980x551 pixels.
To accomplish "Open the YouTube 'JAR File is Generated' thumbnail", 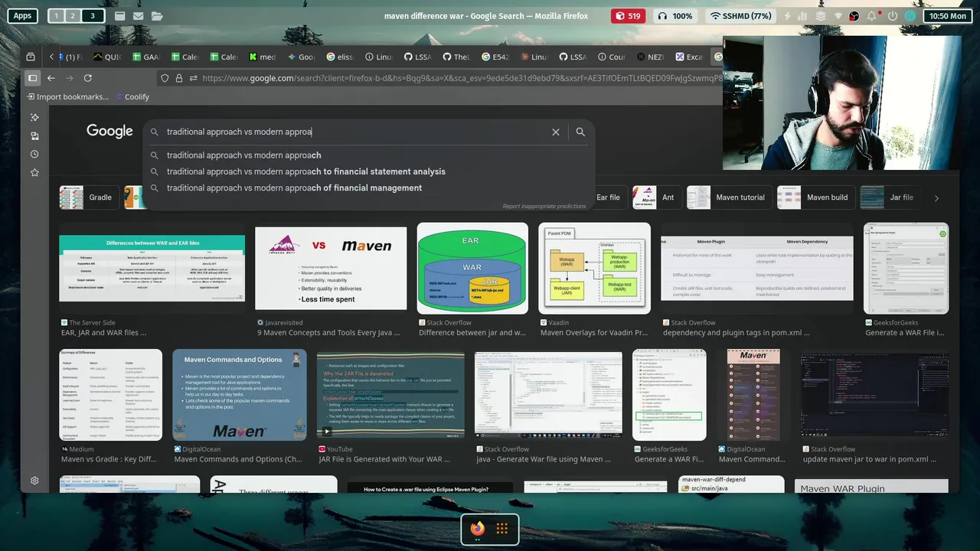I will click(390, 393).
